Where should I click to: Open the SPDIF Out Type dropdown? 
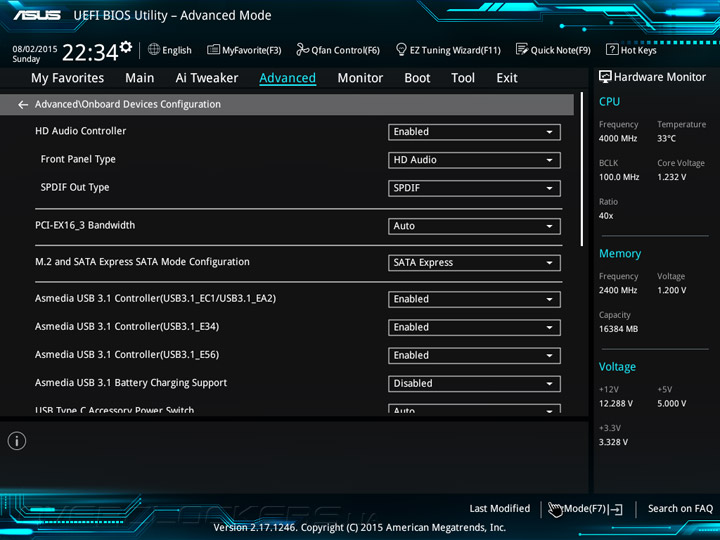pyautogui.click(x=474, y=188)
